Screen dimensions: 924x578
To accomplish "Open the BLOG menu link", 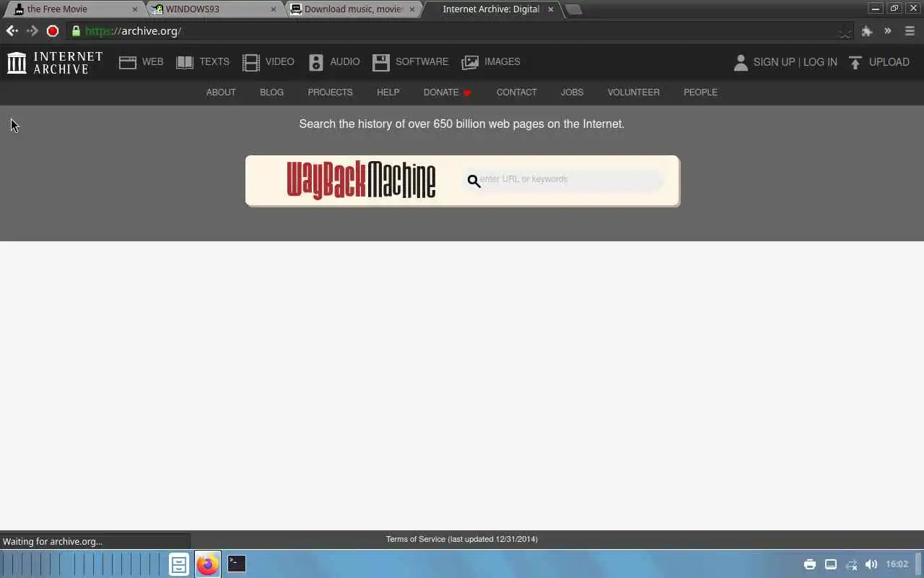I will pyautogui.click(x=271, y=92).
